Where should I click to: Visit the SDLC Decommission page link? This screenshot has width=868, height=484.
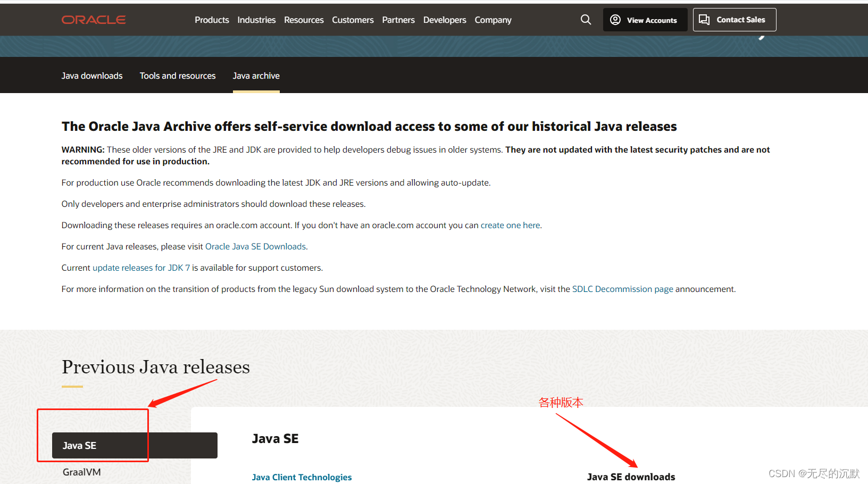tap(623, 289)
